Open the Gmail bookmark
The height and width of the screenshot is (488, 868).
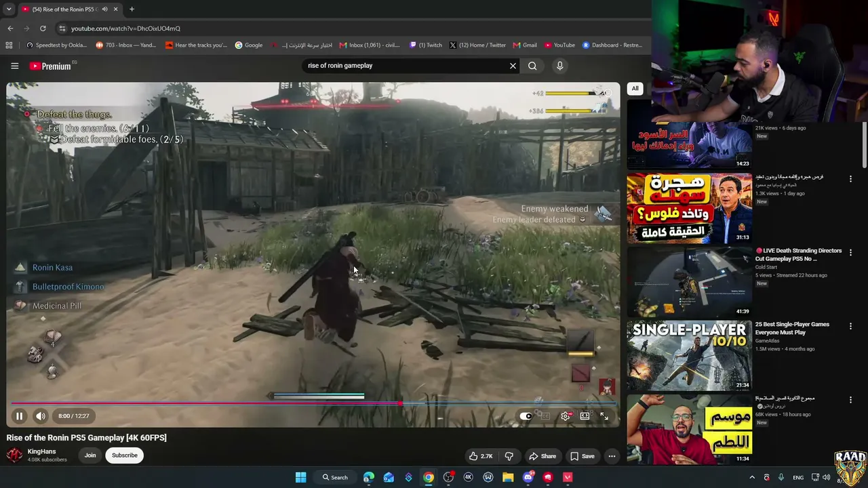525,45
